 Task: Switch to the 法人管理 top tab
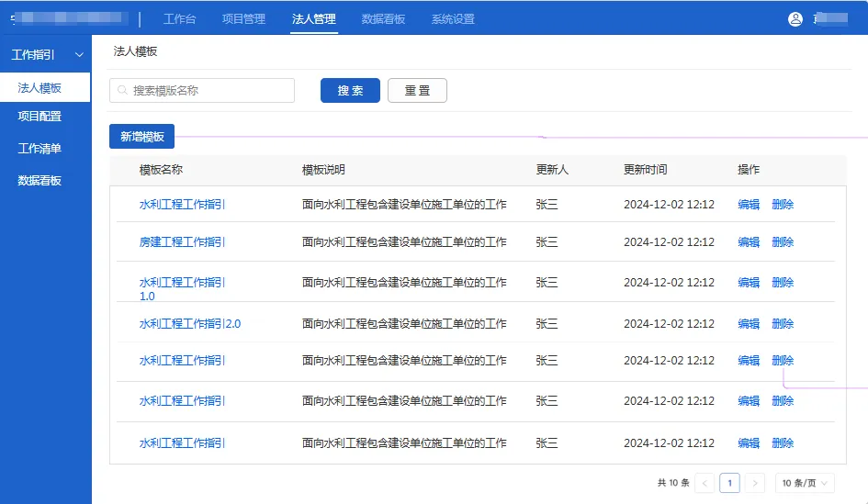pos(314,18)
